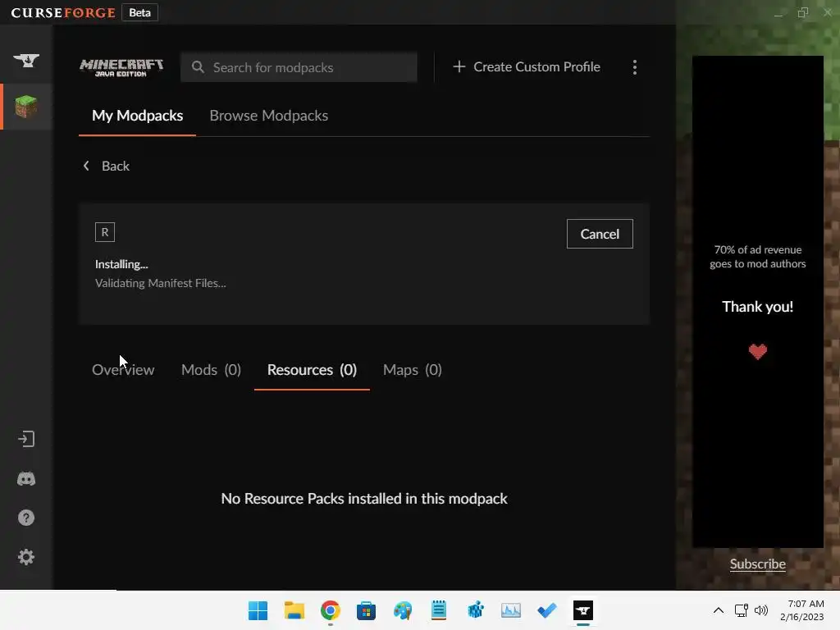Click the Minecraft Java Edition logo

click(x=121, y=67)
